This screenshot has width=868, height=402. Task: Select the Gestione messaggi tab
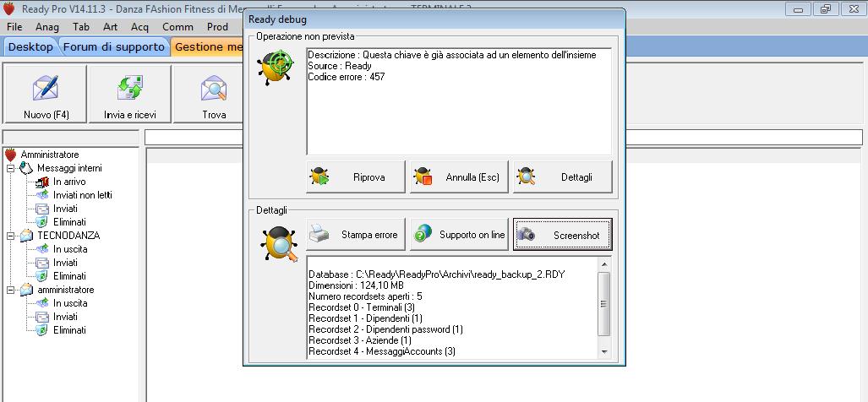[x=208, y=47]
